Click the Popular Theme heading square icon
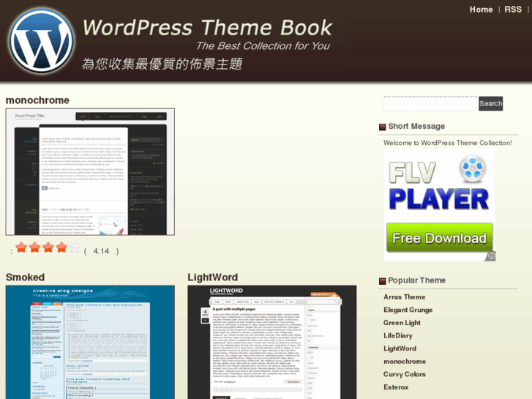 point(383,281)
